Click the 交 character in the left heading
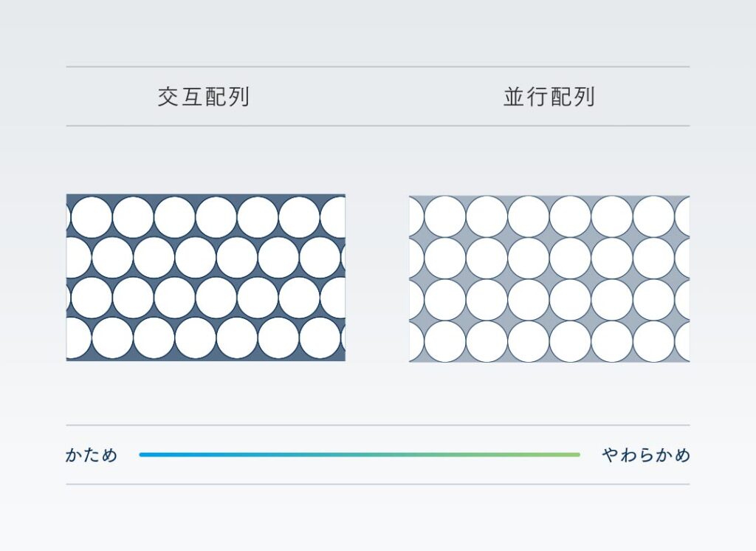The height and width of the screenshot is (551, 756). [168, 97]
